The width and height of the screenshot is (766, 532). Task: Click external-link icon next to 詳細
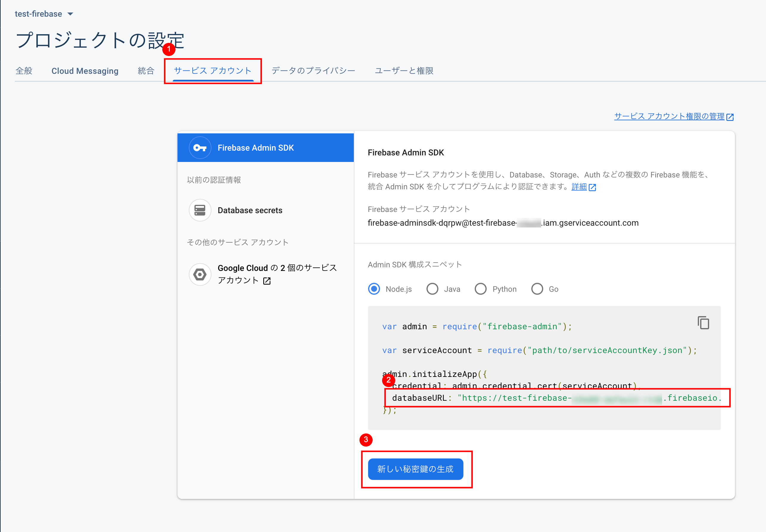pyautogui.click(x=592, y=187)
